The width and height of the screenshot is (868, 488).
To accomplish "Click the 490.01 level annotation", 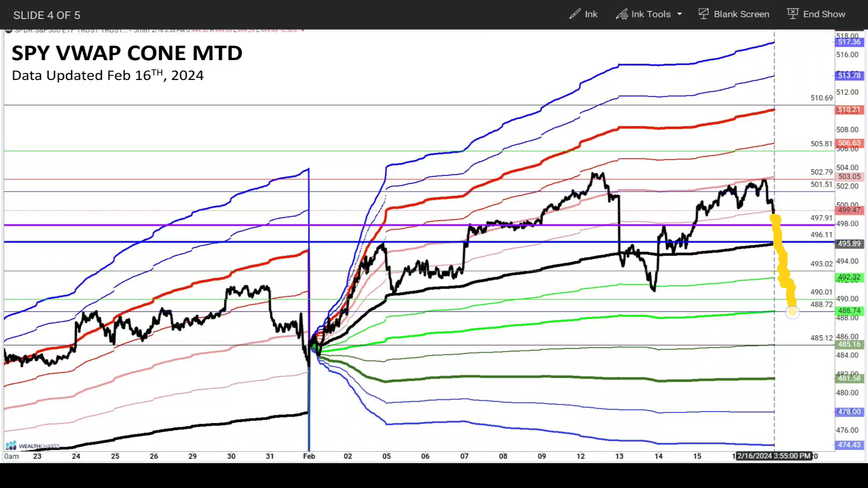I will 821,292.
